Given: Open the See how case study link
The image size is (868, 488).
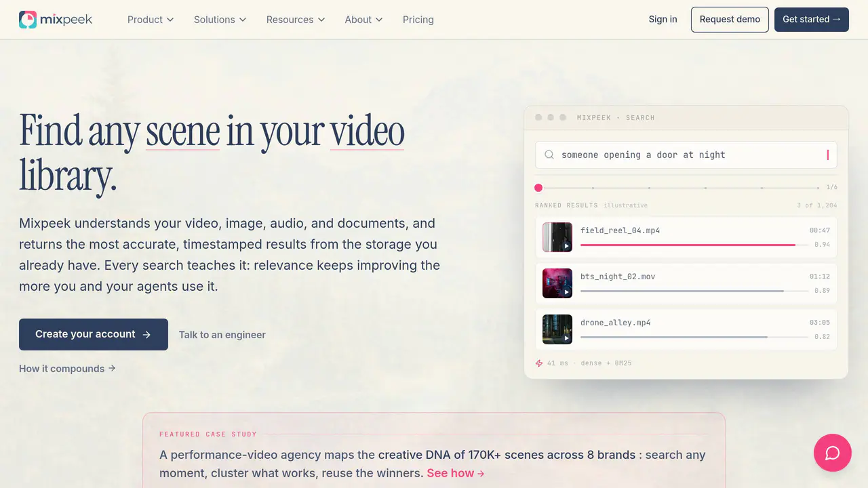Looking at the screenshot, I should (x=456, y=473).
